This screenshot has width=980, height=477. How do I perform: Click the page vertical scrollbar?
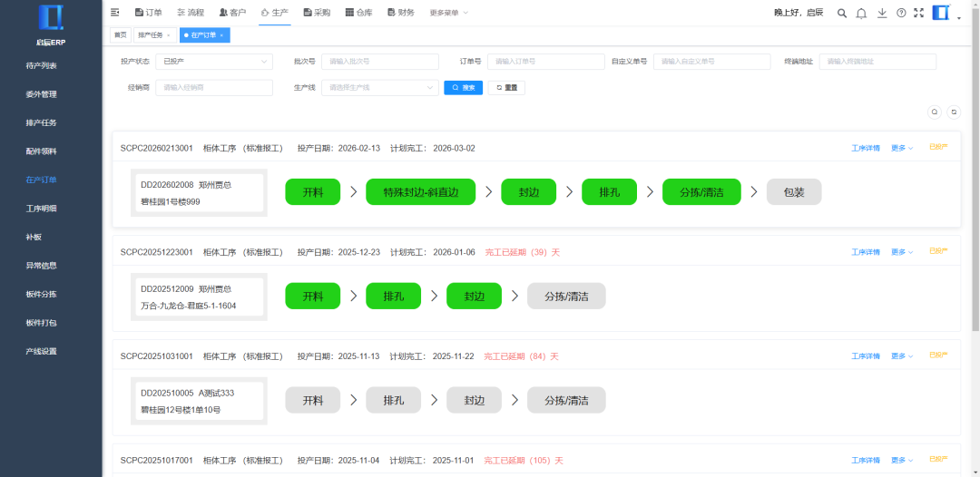977,169
